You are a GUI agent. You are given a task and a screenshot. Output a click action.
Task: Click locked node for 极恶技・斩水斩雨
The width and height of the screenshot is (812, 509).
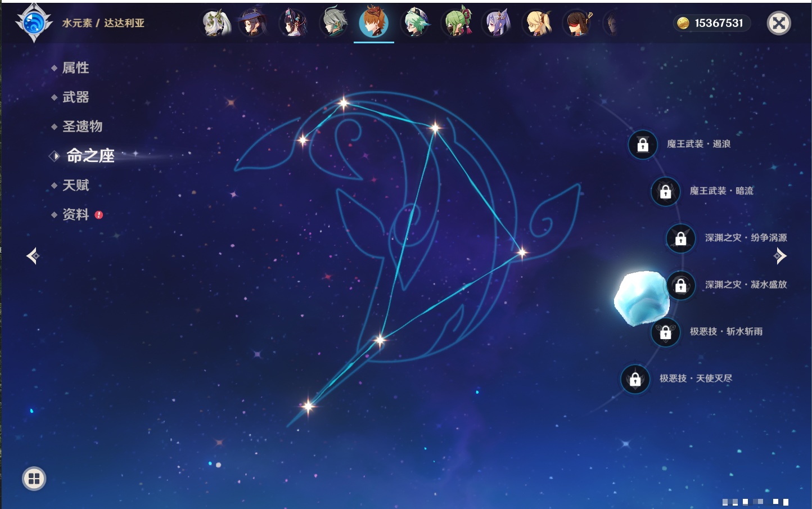point(665,332)
